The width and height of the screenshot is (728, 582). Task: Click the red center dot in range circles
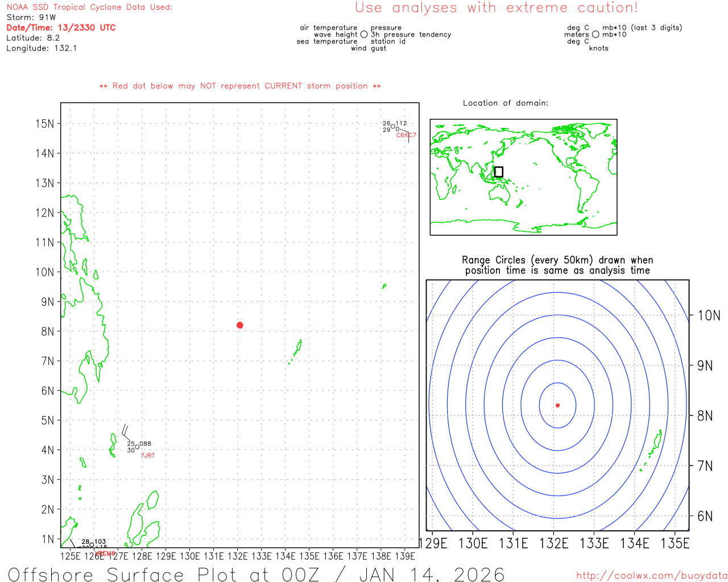(x=557, y=405)
